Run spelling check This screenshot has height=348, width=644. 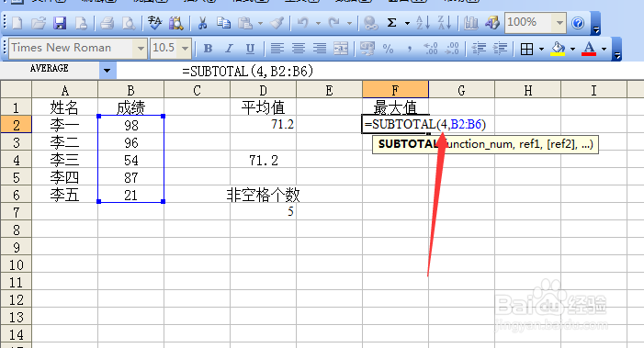155,23
